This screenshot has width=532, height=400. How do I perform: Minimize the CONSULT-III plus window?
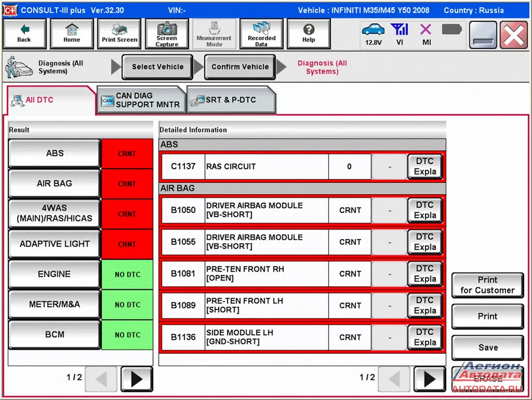[483, 35]
